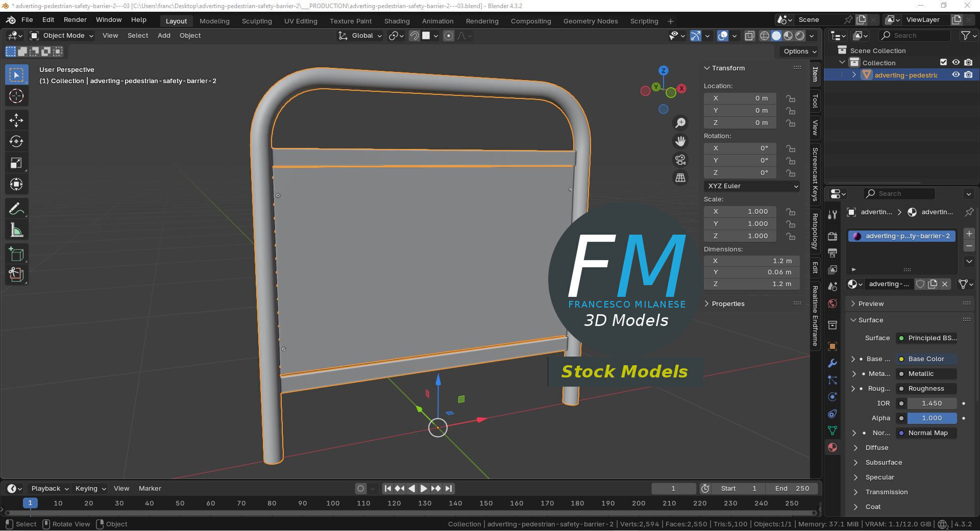The image size is (980, 531).
Task: Toggle render camera for Collection
Action: (968, 62)
